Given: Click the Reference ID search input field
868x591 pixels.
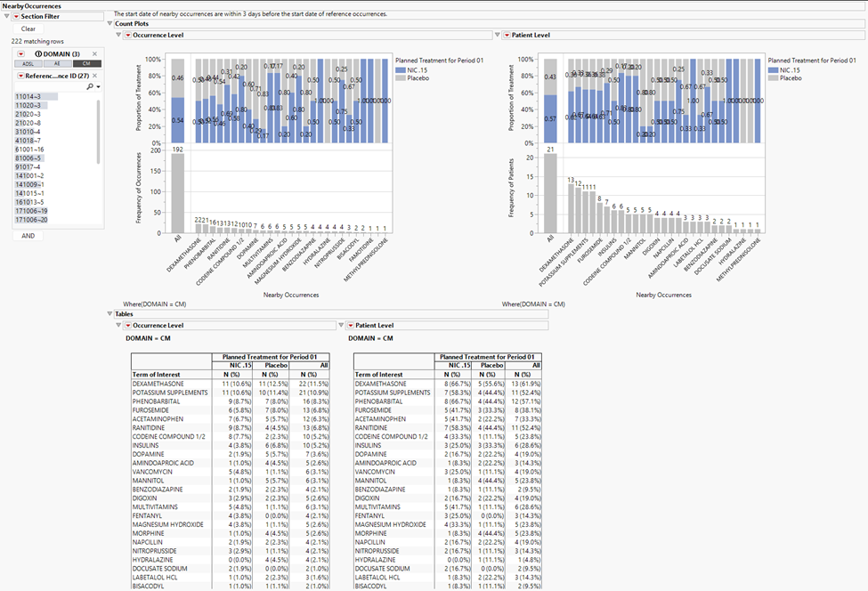Looking at the screenshot, I should [49, 87].
